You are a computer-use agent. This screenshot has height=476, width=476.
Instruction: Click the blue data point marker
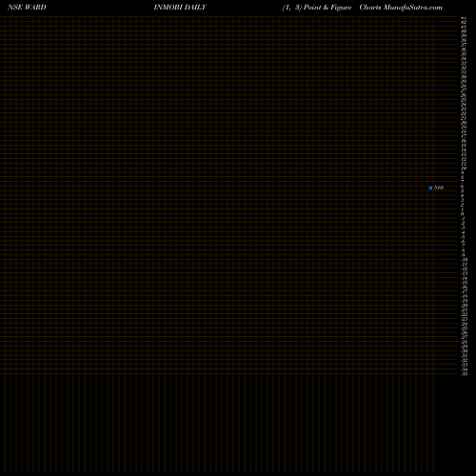pyautogui.click(x=430, y=188)
